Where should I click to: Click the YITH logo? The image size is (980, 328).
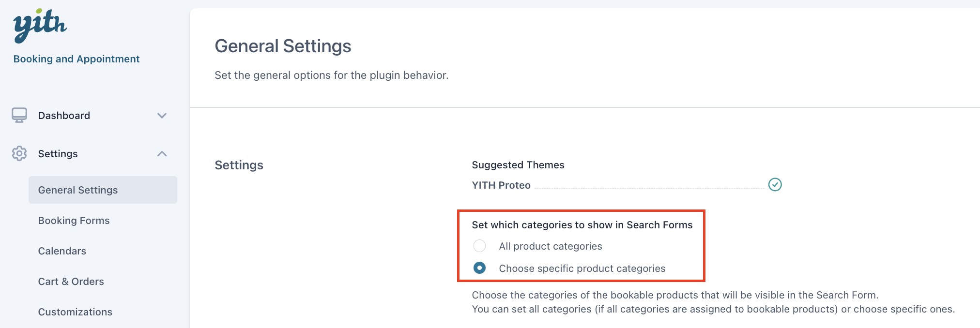40,25
